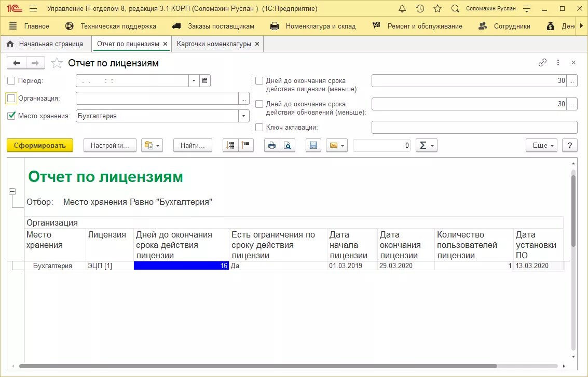Viewport: 588px width, 377px height.
Task: Expand the Еще menu
Action: 541,145
